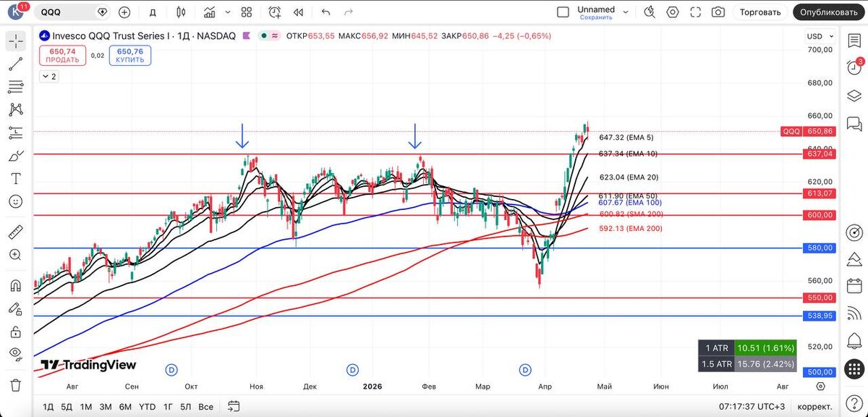Click the compare or add symbol plus button
Screen dimensions: 868x417
click(124, 12)
